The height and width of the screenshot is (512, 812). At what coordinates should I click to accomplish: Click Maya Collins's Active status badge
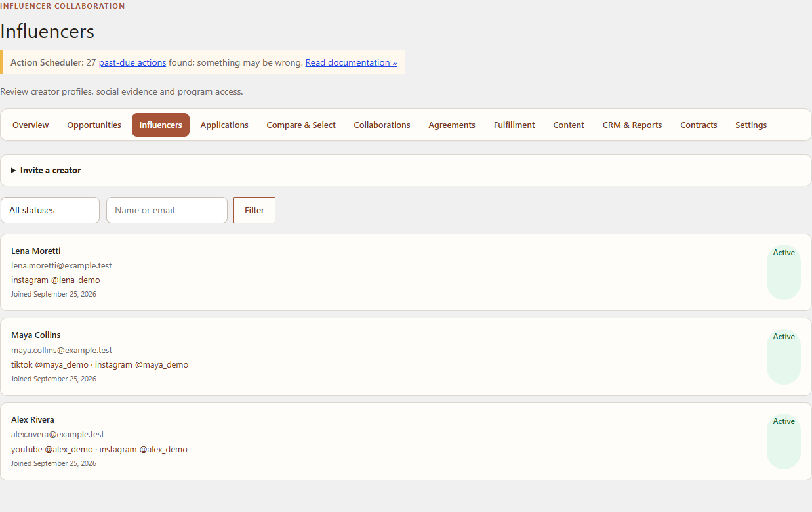(784, 356)
